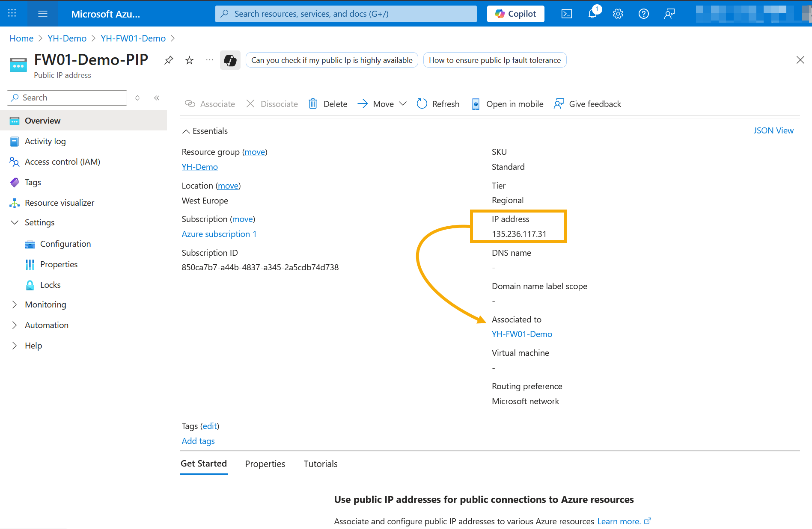The width and height of the screenshot is (812, 529).
Task: Click move link next to Resource group
Action: coord(255,152)
